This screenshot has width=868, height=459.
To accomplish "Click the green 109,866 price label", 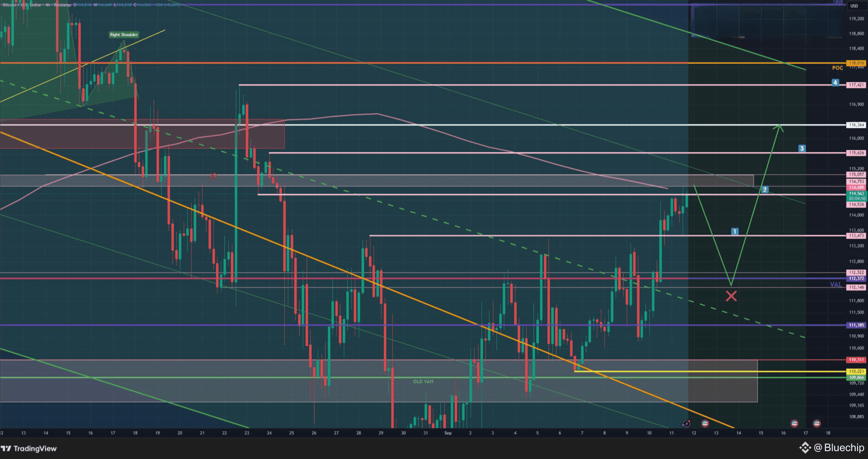I will pos(856,377).
